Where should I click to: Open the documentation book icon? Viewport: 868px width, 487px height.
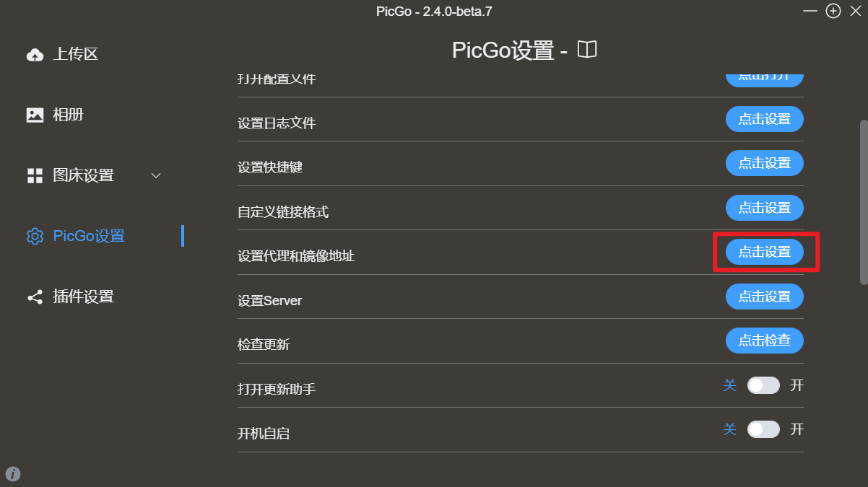(587, 50)
